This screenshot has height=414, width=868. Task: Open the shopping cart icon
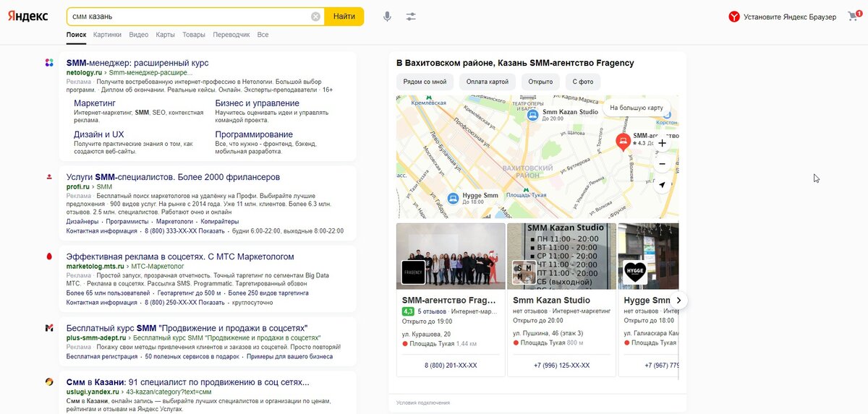(853, 17)
